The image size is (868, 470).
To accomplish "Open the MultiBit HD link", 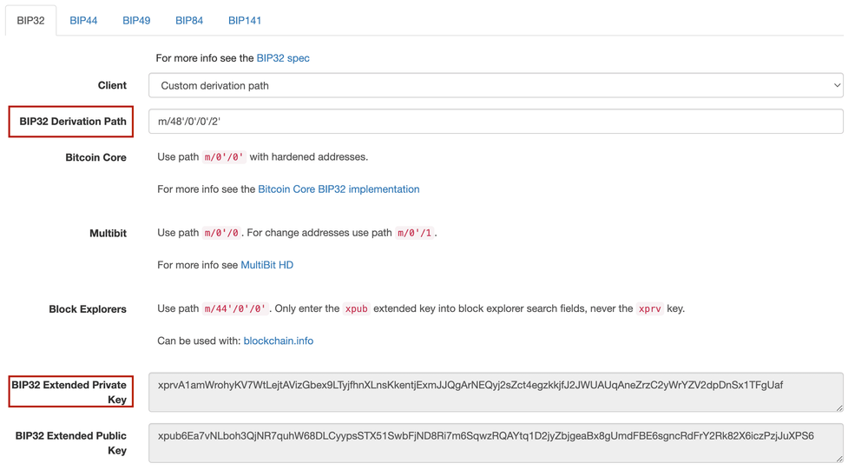I will click(266, 265).
